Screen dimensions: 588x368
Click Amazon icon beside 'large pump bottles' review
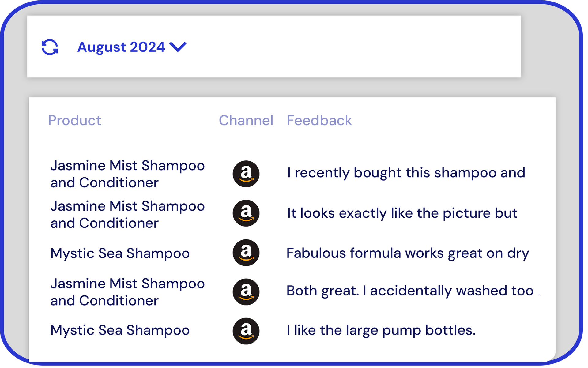coord(246,331)
